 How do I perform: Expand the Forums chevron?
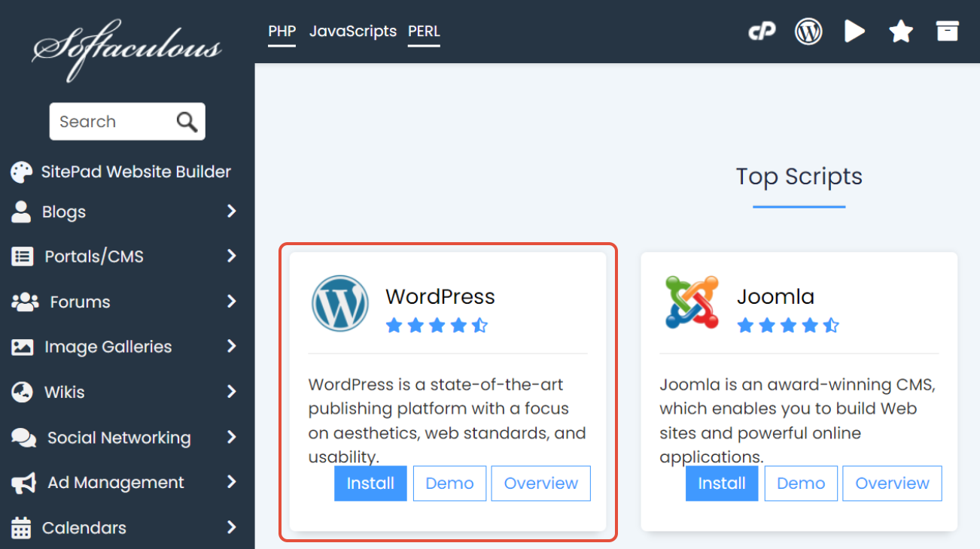coord(231,301)
